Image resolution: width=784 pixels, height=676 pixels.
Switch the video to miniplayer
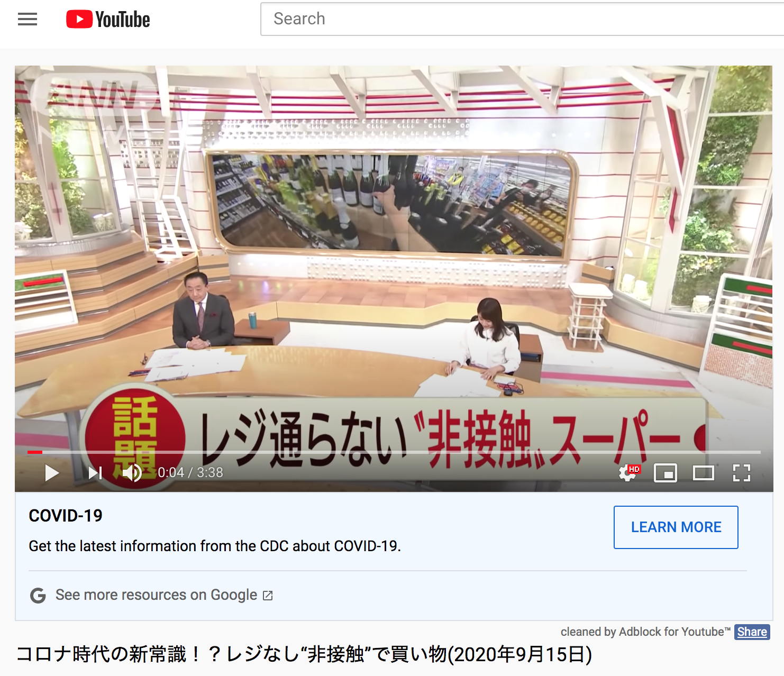click(x=666, y=473)
